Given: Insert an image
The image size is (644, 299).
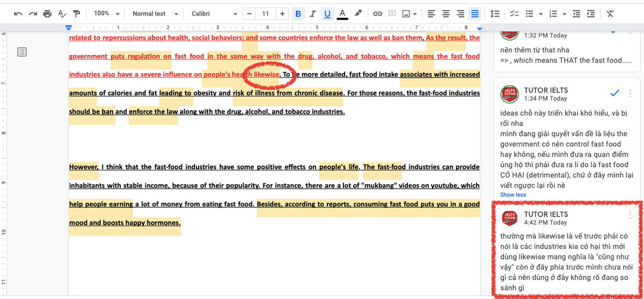Looking at the screenshot, I should click(x=407, y=13).
